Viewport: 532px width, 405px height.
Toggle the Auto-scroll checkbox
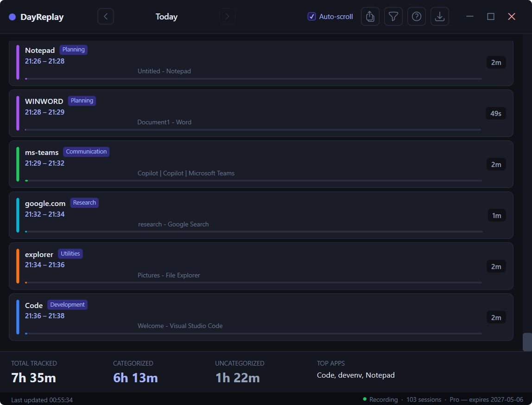(311, 16)
